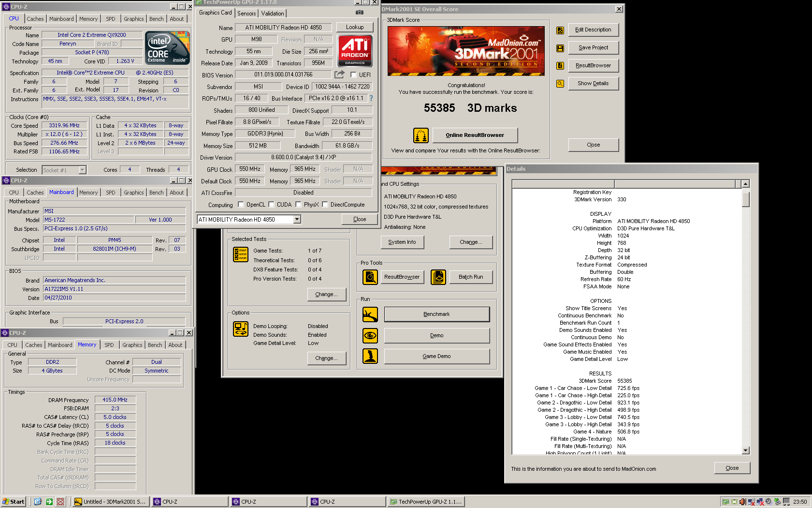Click the Batch Run icon
Viewport: 812px width, 508px height.
coord(438,277)
